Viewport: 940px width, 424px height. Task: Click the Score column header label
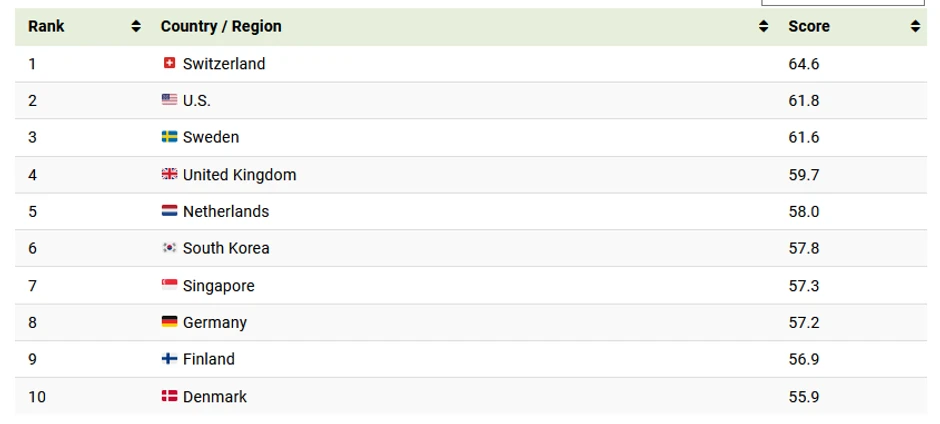(x=808, y=27)
